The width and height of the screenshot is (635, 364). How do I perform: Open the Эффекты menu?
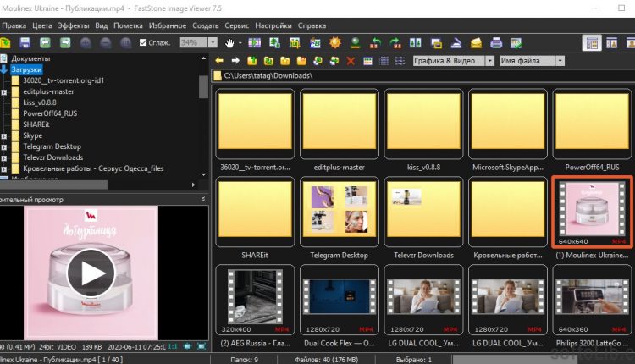point(74,25)
